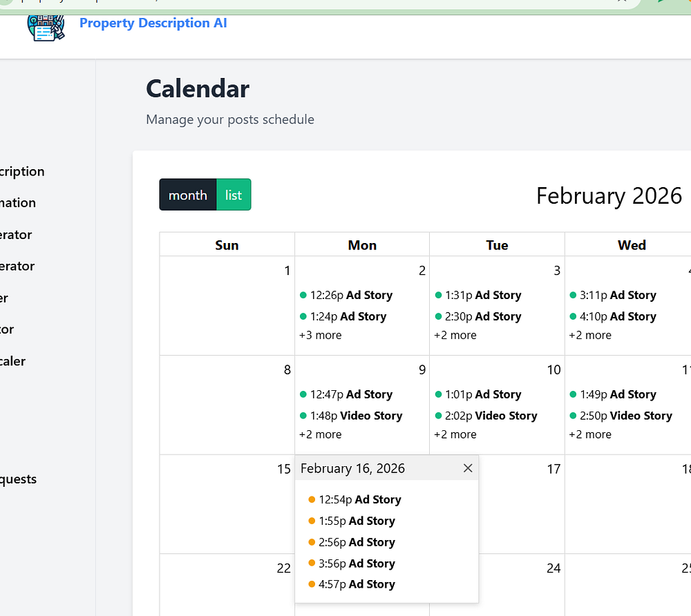
Task: Open the 2:02p Video Story event
Action: point(486,416)
